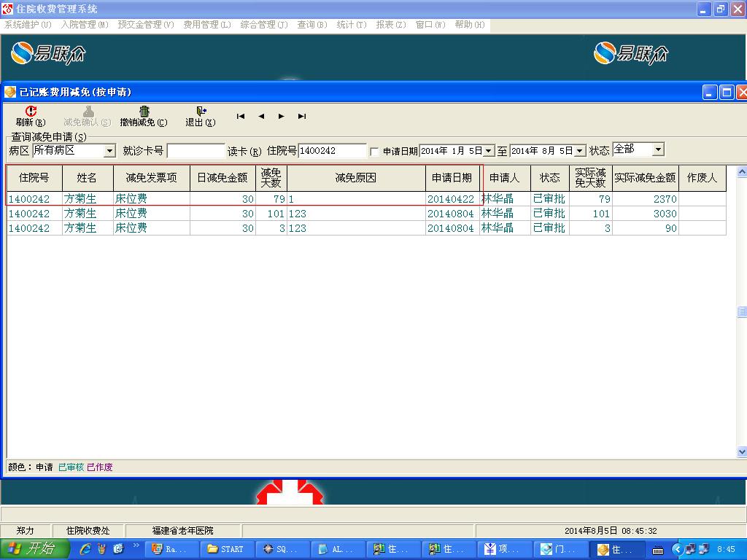Open the 费用管理 menu
The height and width of the screenshot is (560, 747).
[207, 24]
